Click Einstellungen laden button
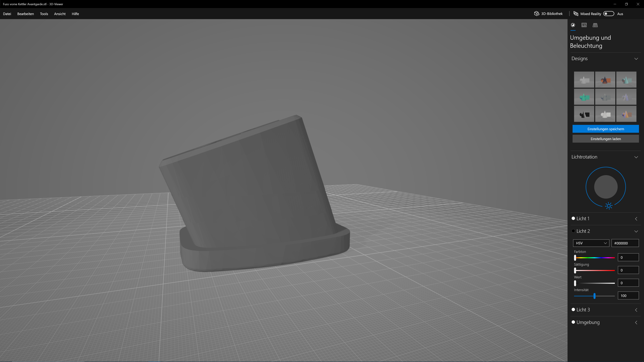The width and height of the screenshot is (644, 362). (x=605, y=139)
